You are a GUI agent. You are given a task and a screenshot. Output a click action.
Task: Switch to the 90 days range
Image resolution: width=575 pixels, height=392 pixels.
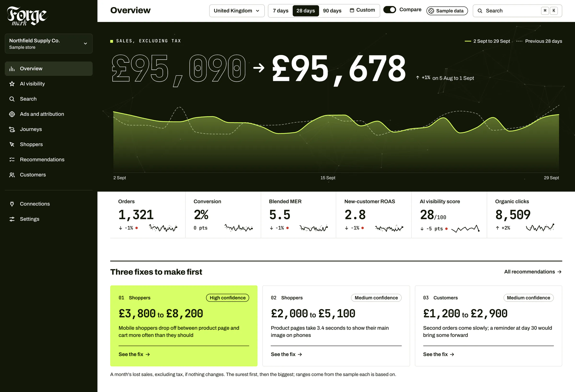[x=332, y=11]
